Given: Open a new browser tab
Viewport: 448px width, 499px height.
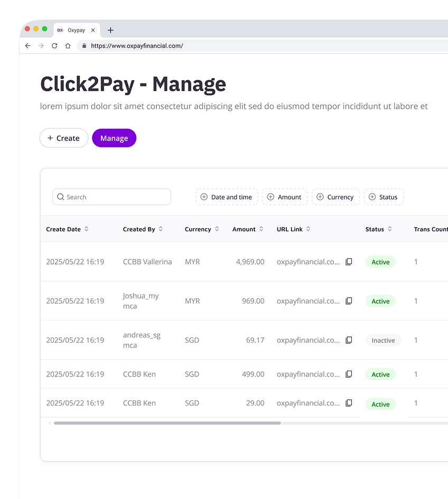Looking at the screenshot, I should tap(110, 30).
